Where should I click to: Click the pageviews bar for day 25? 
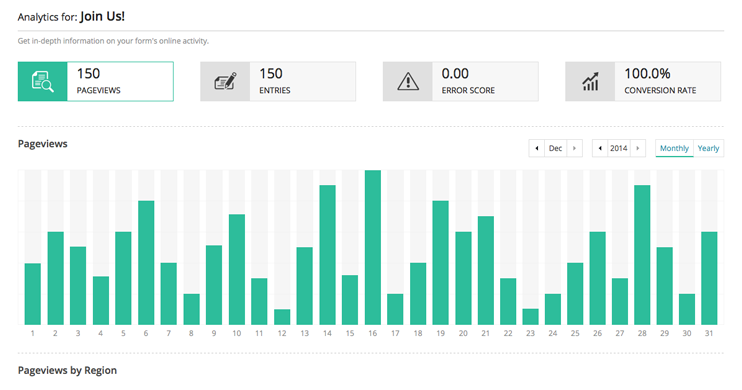[575, 293]
